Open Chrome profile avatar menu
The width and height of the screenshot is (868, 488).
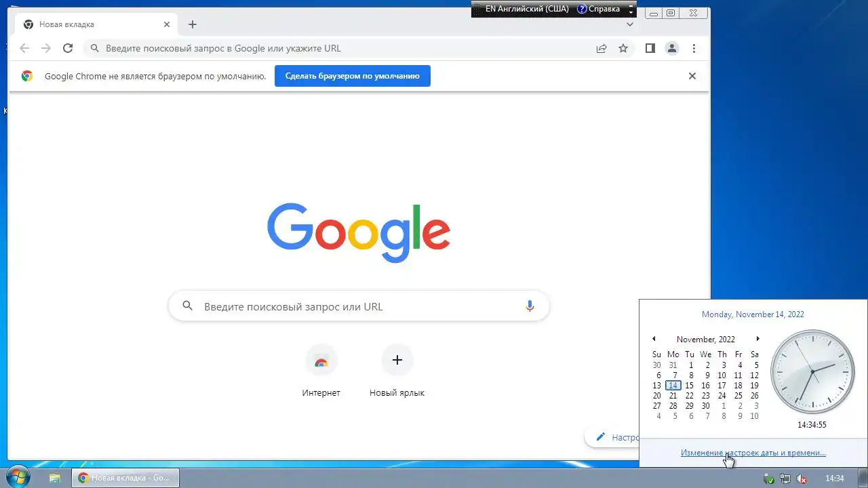click(x=672, y=48)
